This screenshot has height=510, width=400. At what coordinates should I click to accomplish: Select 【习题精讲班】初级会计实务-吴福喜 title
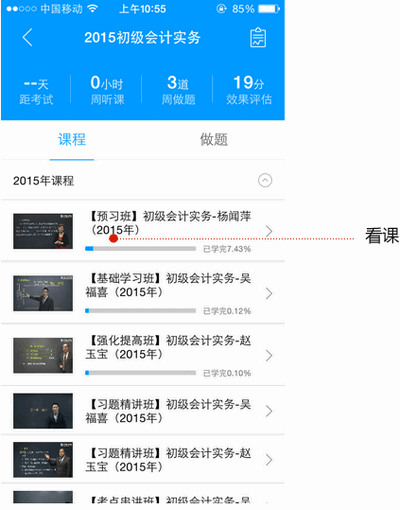click(168, 411)
